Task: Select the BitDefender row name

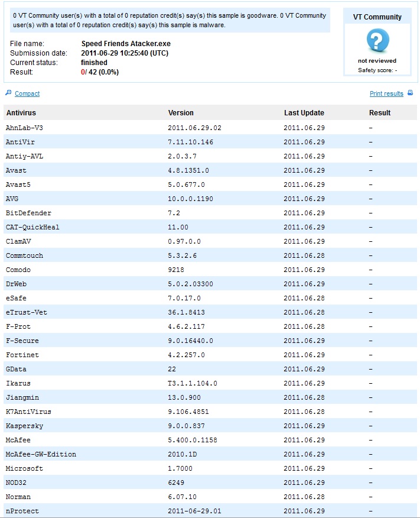Action: tap(28, 213)
